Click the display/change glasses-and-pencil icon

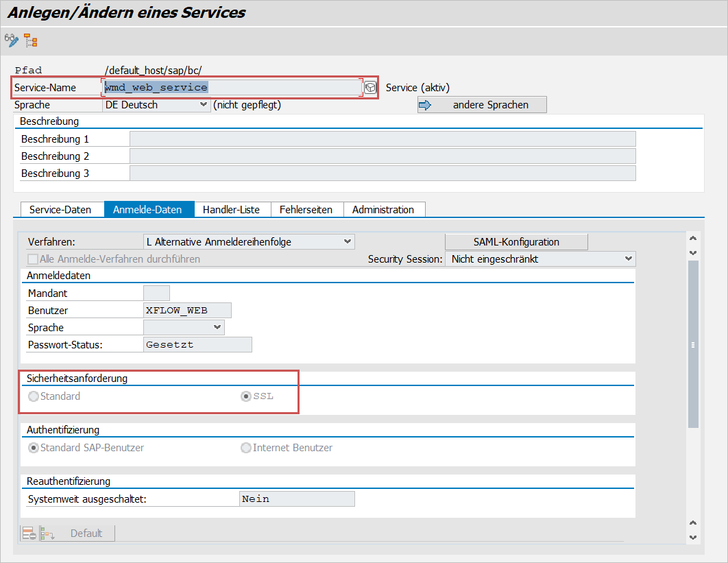pos(12,40)
